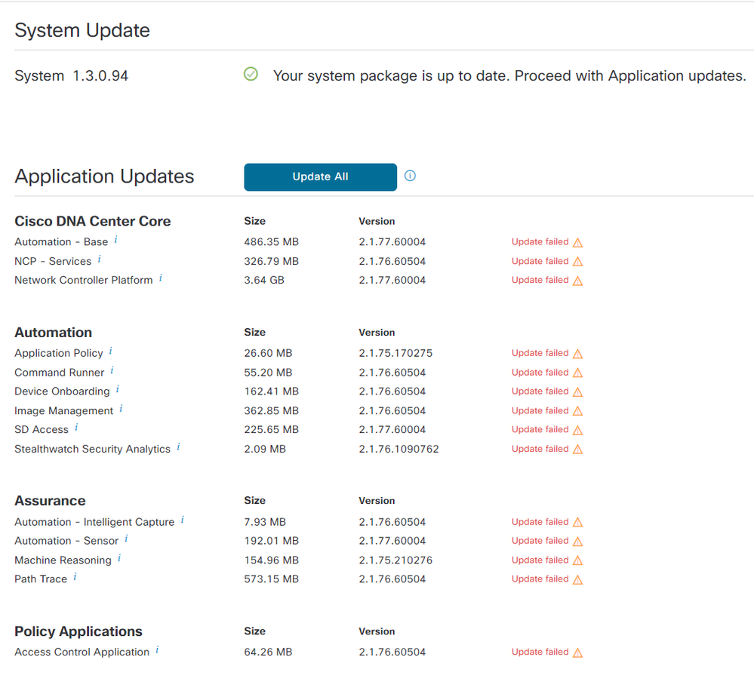Open Update failed status for Machine Reasoning
The width and height of the screenshot is (754, 700).
540,560
